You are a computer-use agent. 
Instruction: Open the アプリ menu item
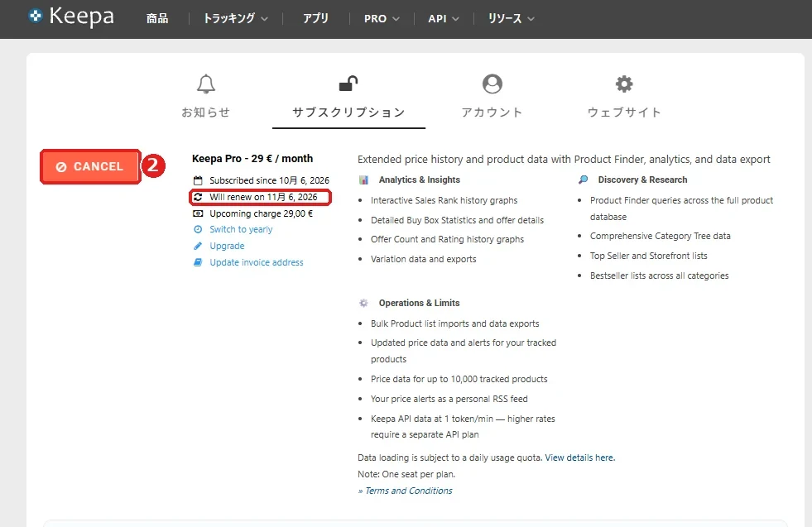(x=315, y=19)
